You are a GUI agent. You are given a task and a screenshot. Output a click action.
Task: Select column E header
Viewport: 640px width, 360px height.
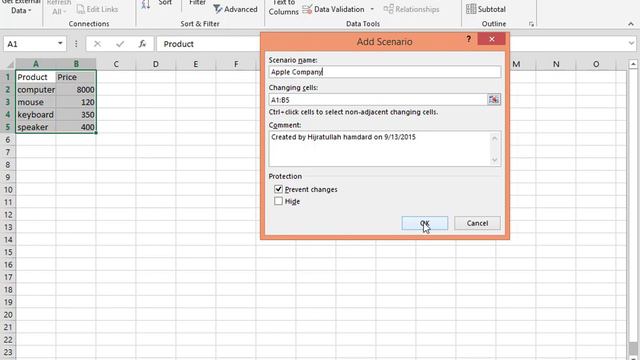(x=196, y=64)
